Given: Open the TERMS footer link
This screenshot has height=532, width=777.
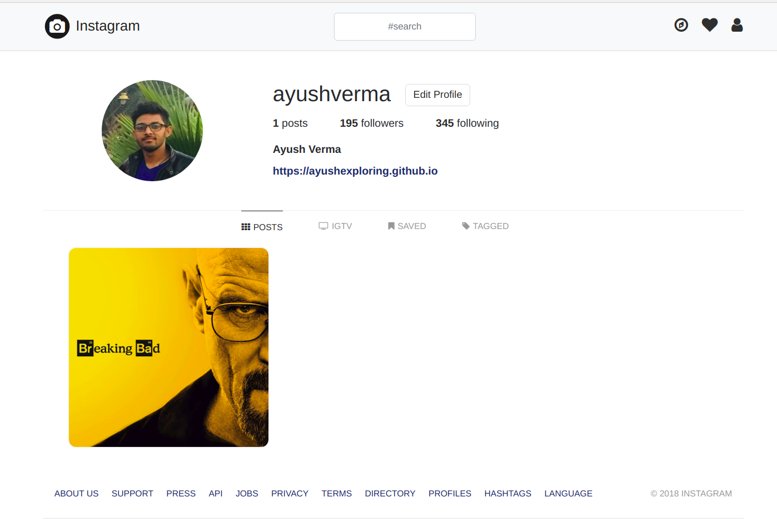Looking at the screenshot, I should pyautogui.click(x=337, y=494).
